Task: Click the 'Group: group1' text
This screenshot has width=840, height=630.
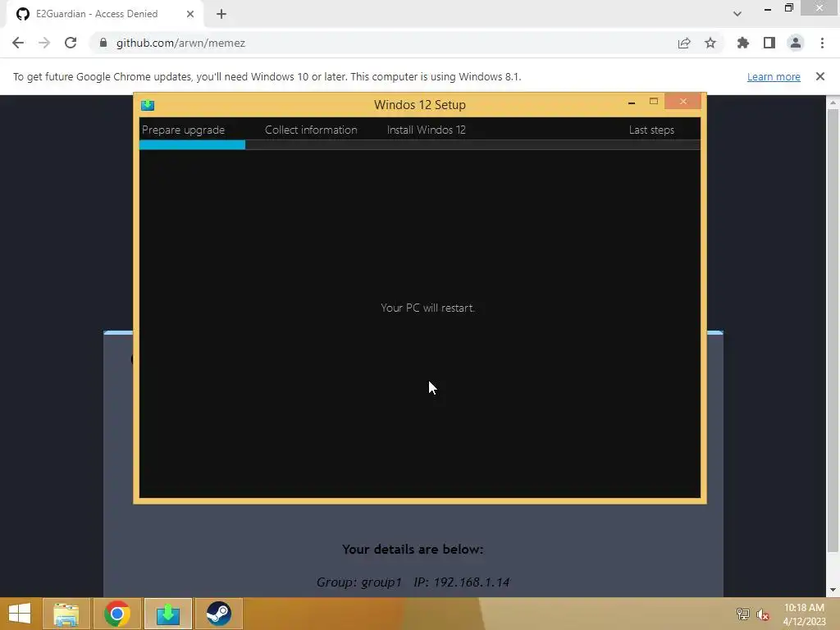Action: click(359, 582)
